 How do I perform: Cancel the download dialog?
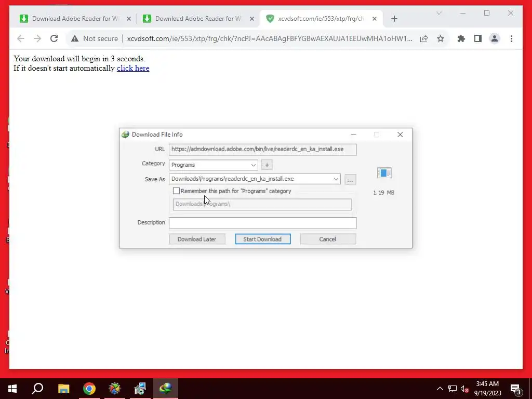[328, 239]
